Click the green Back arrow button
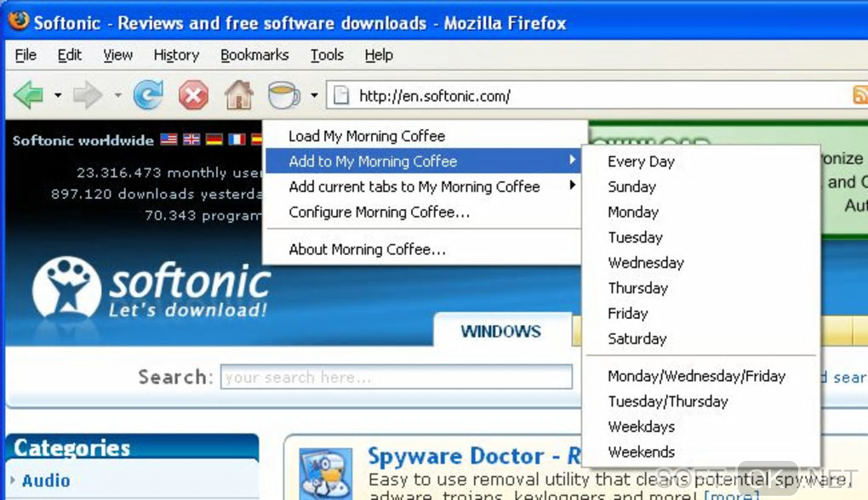Screen dimensions: 868x500 pos(28,95)
